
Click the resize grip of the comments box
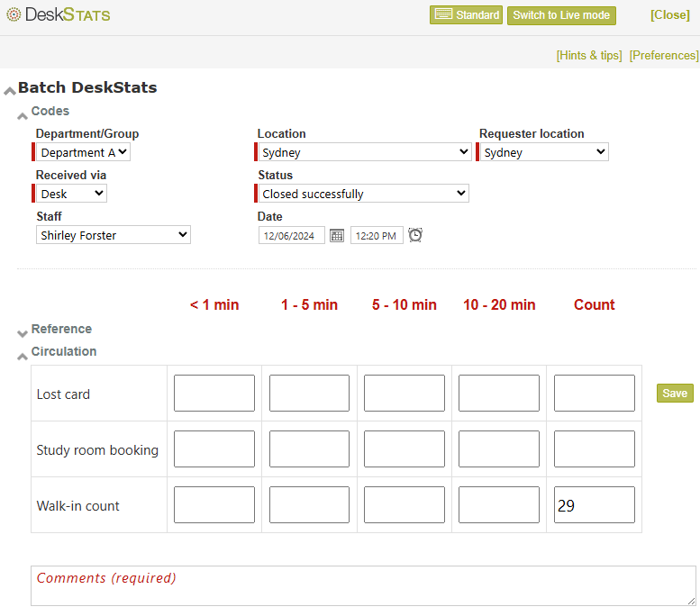click(x=691, y=602)
